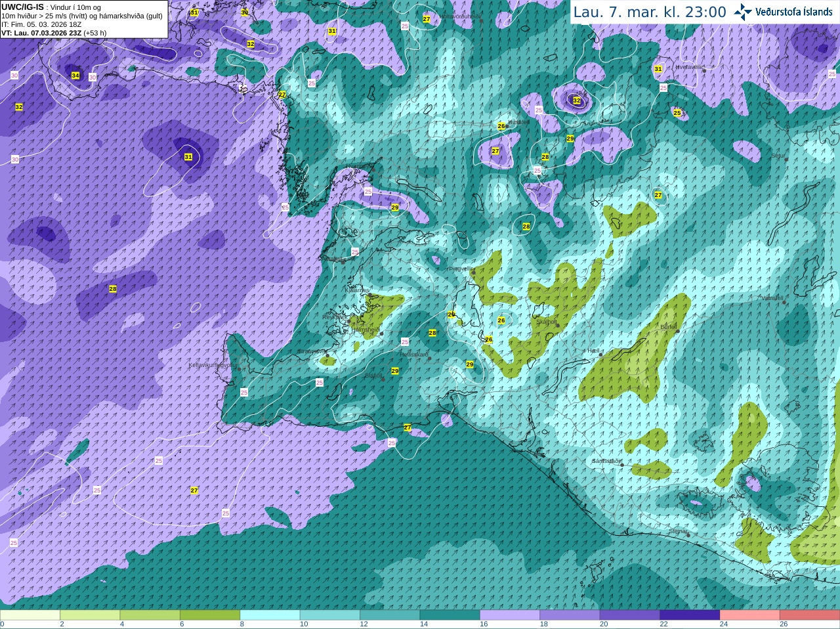Pick the pale yellow 0–2 legend swatch
Viewport: 840px width, 629px height.
(x=30, y=615)
